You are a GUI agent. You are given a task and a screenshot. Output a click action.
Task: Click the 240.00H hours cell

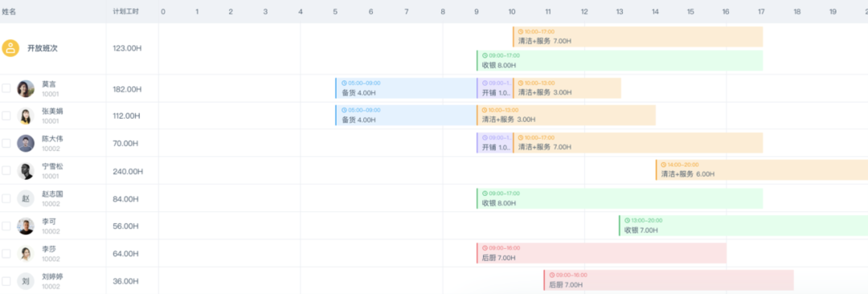[x=127, y=171]
